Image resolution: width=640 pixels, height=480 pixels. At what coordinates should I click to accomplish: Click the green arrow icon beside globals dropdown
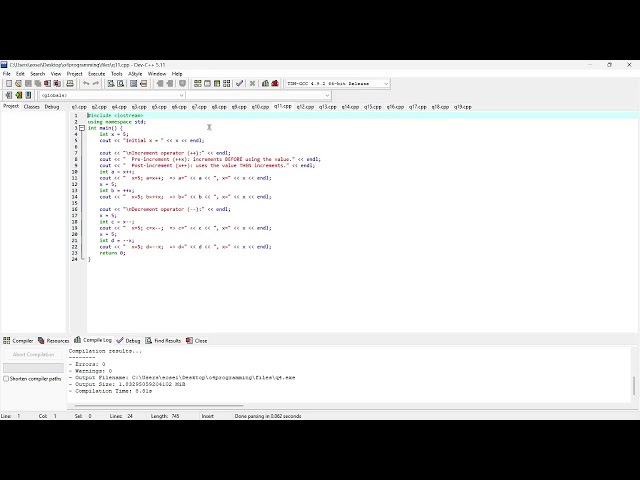click(x=18, y=95)
